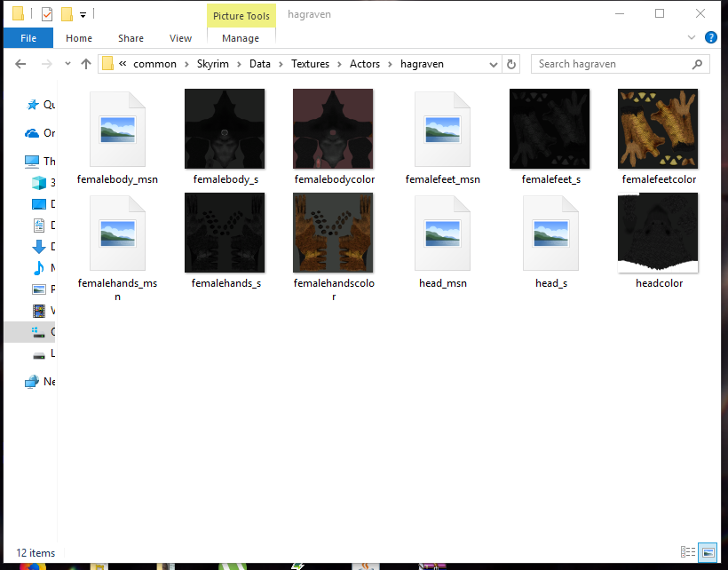Screen dimensions: 728x570
Task: Click the hagraven breadcrumb segment
Action: pos(422,64)
